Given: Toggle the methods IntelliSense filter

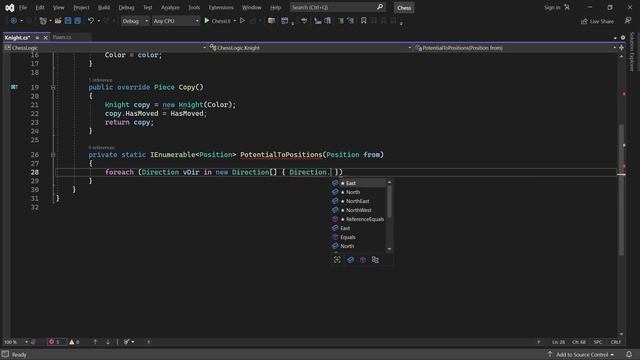Looking at the screenshot, I should (x=363, y=260).
